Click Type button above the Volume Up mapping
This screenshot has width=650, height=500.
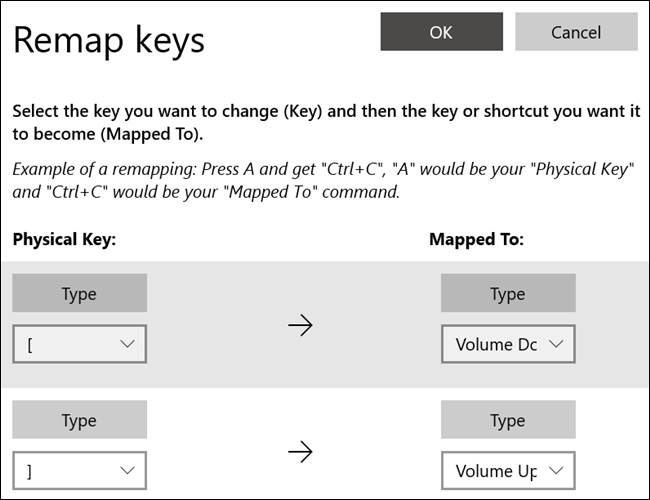[508, 421]
